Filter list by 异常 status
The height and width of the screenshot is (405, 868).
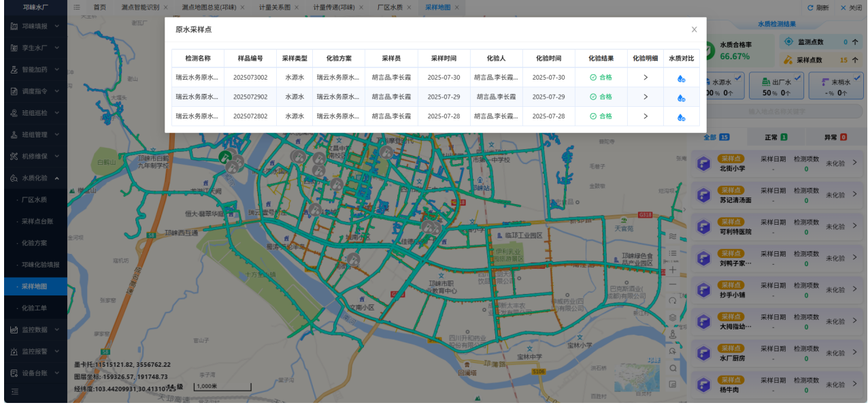point(835,137)
